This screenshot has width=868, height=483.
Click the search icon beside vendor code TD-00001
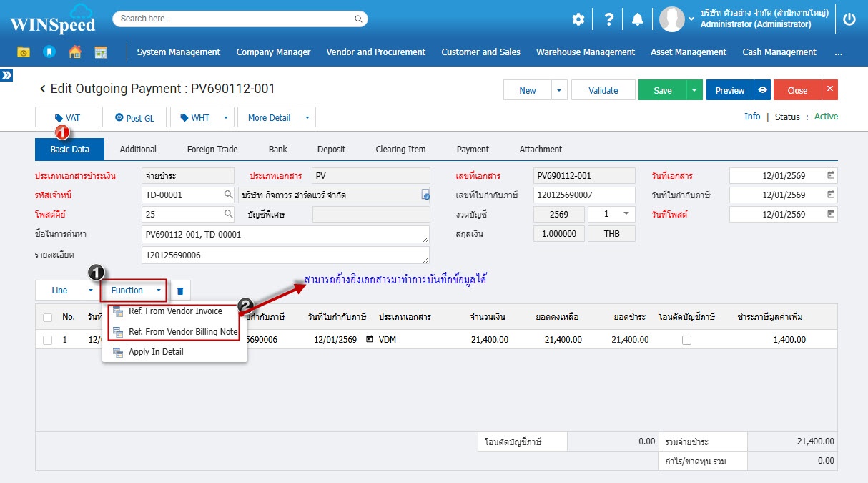(x=228, y=195)
